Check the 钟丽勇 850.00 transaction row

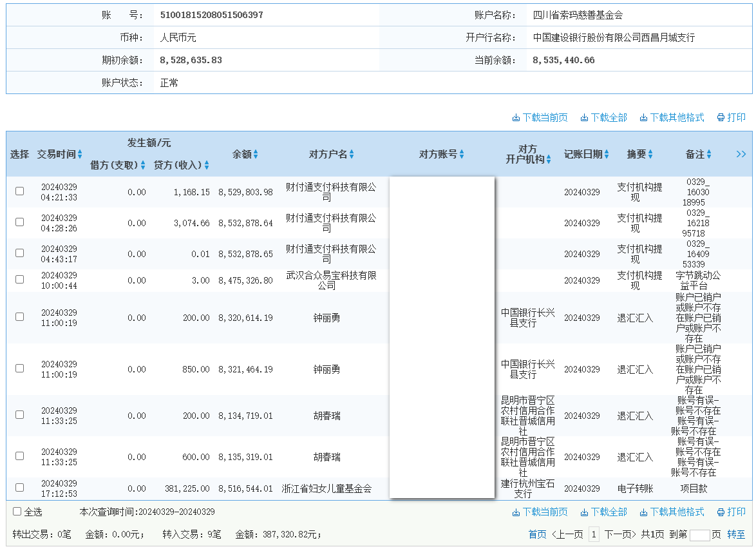coord(20,368)
